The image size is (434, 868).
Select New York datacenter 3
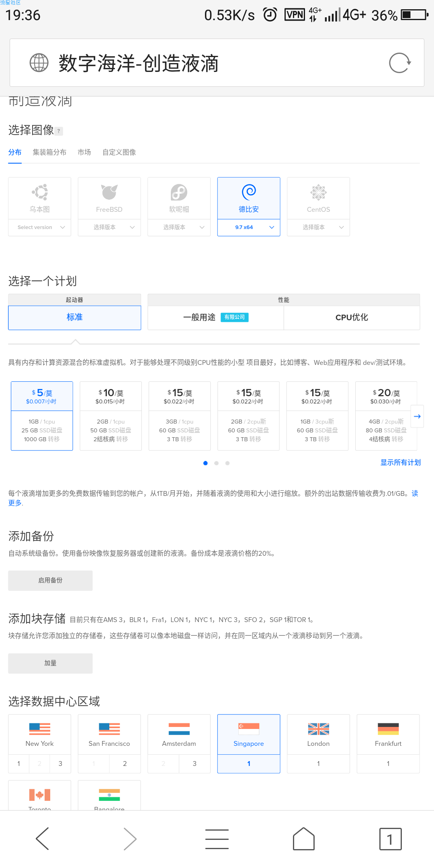point(60,764)
